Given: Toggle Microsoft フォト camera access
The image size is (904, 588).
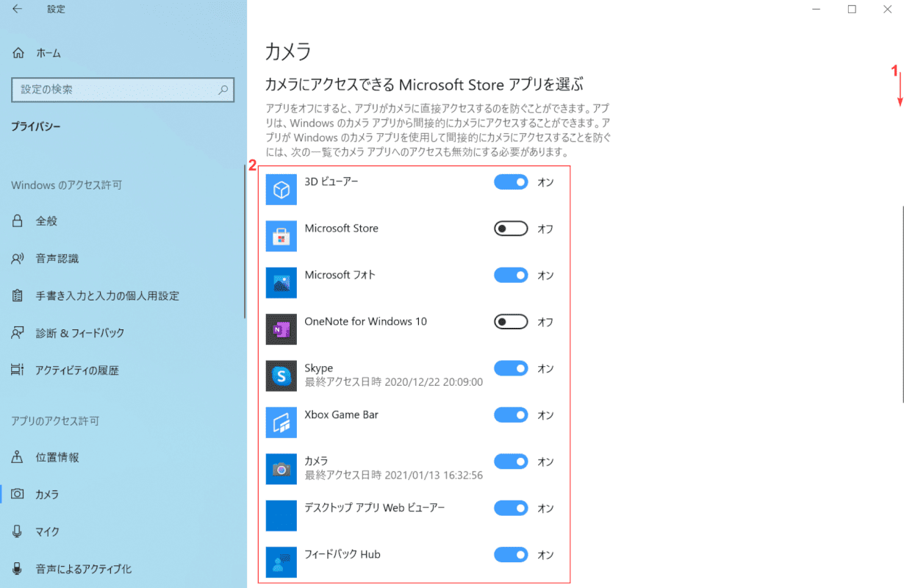Looking at the screenshot, I should [x=511, y=275].
